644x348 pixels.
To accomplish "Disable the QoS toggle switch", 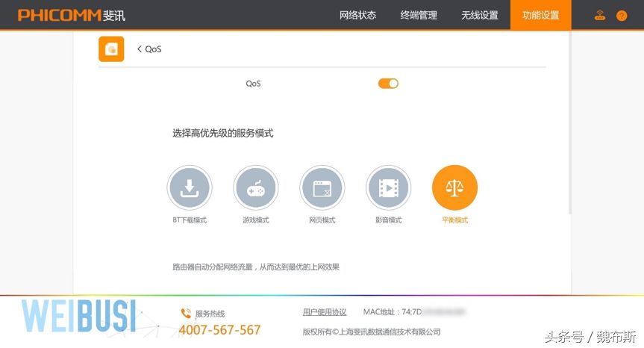I will click(x=388, y=84).
